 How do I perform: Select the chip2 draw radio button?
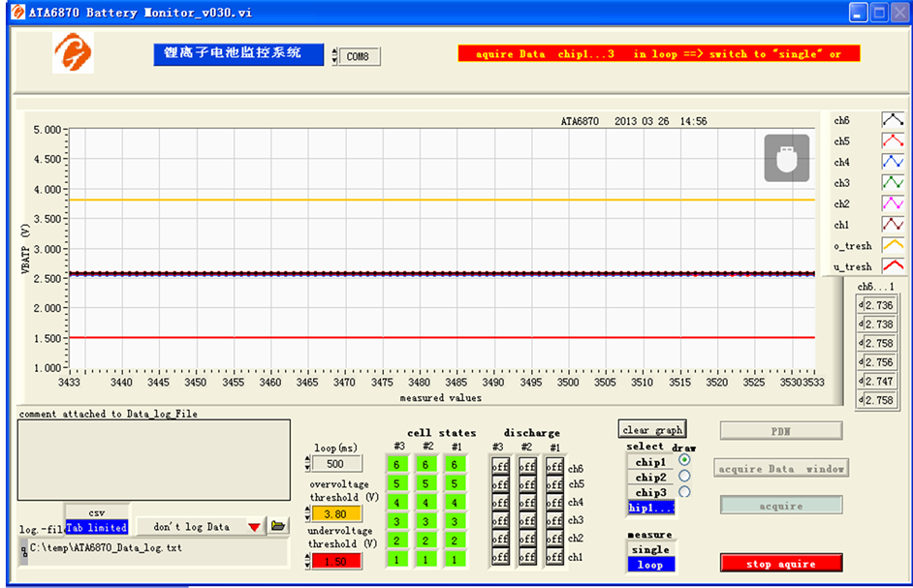[685, 476]
